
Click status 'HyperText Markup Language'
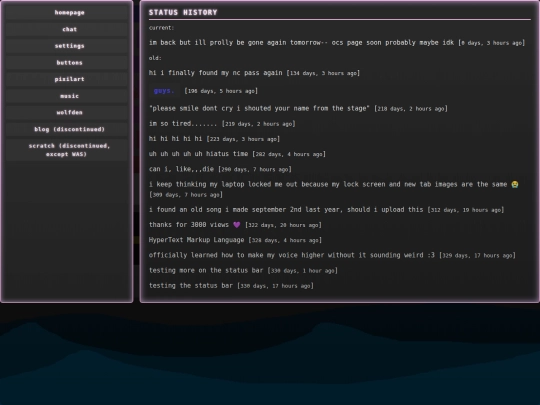pyautogui.click(x=196, y=240)
